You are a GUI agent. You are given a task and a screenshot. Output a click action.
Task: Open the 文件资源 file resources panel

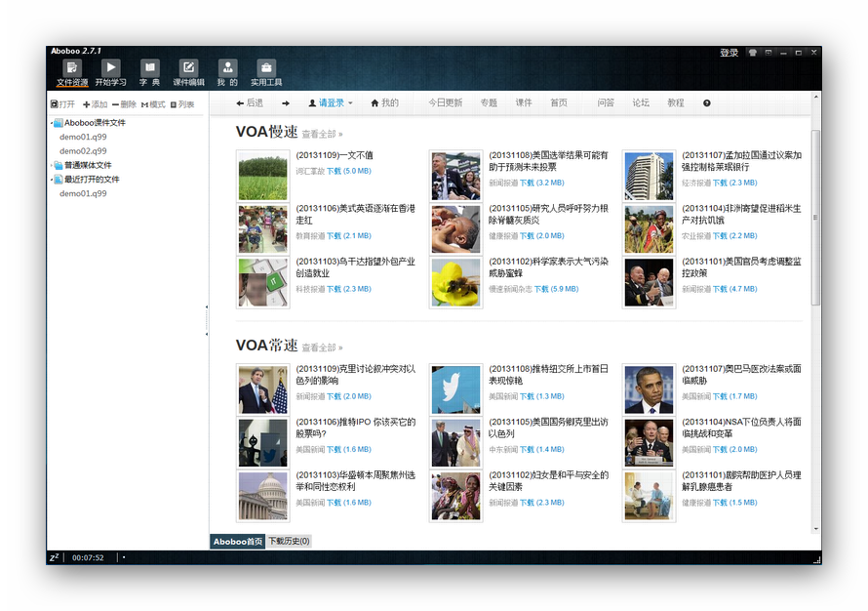[72, 73]
